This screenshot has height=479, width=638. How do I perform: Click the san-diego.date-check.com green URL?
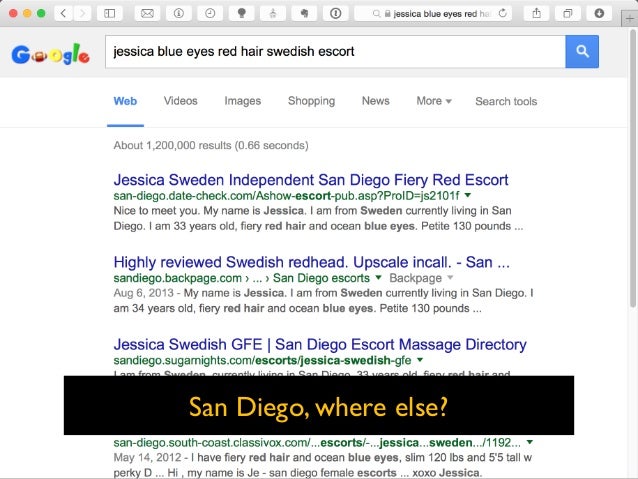[x=286, y=196]
